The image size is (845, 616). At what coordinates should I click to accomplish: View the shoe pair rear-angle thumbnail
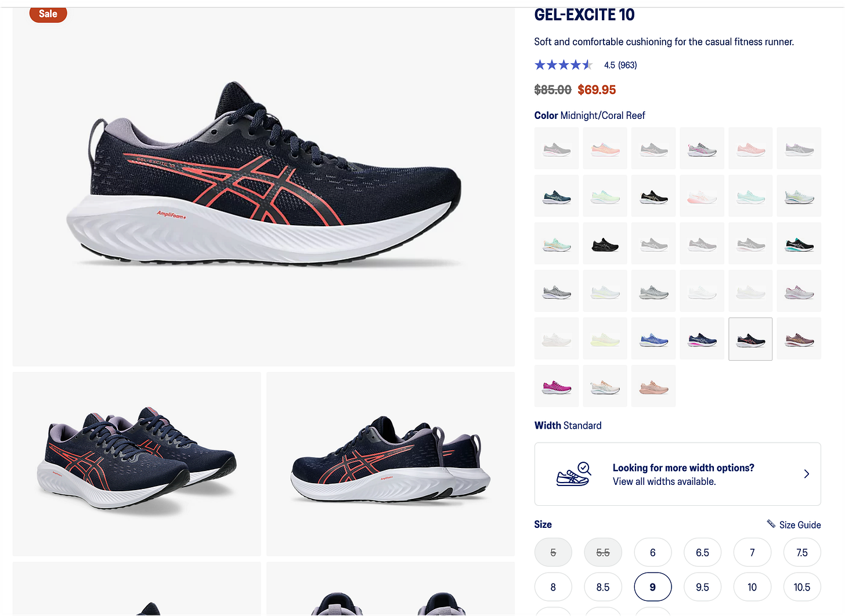tap(391, 464)
